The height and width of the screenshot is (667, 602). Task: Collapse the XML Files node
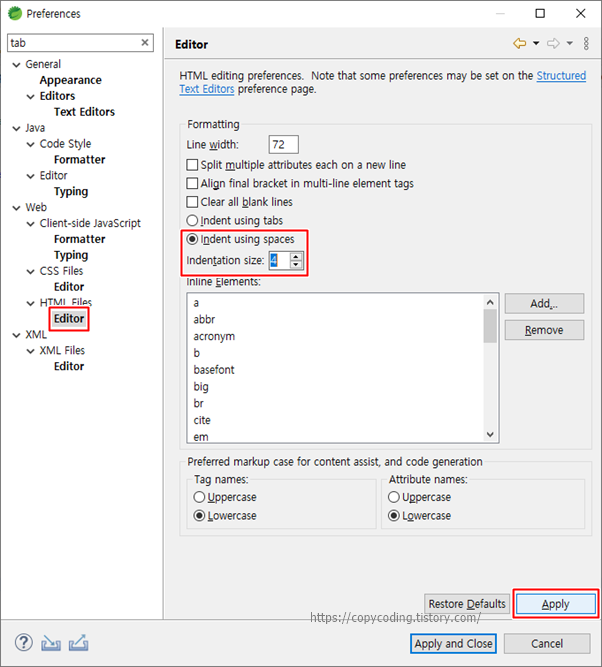[31, 351]
